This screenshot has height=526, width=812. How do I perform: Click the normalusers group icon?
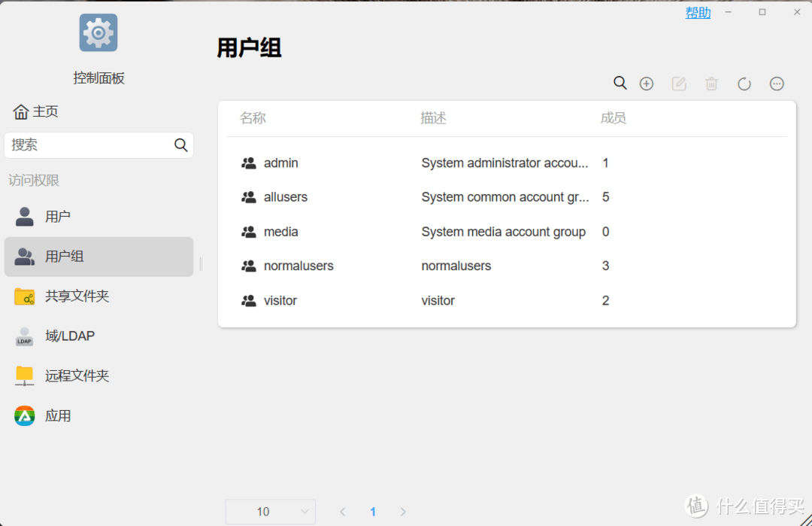point(249,266)
